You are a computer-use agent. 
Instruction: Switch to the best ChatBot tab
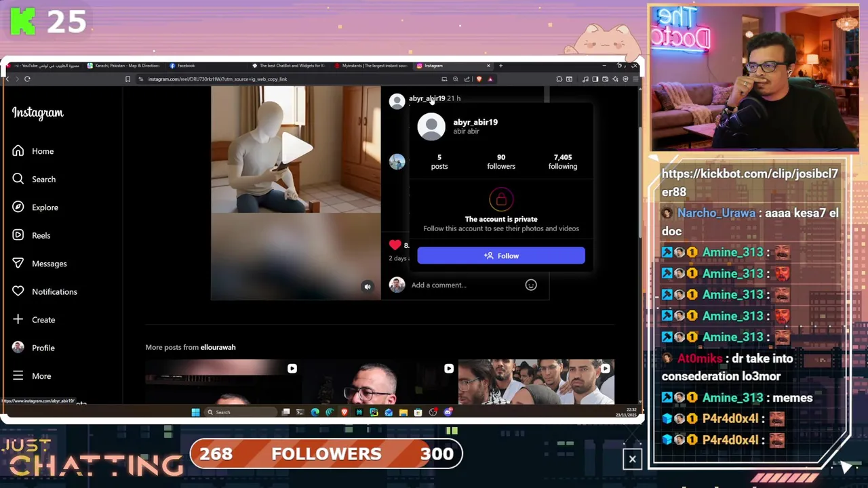(x=288, y=66)
